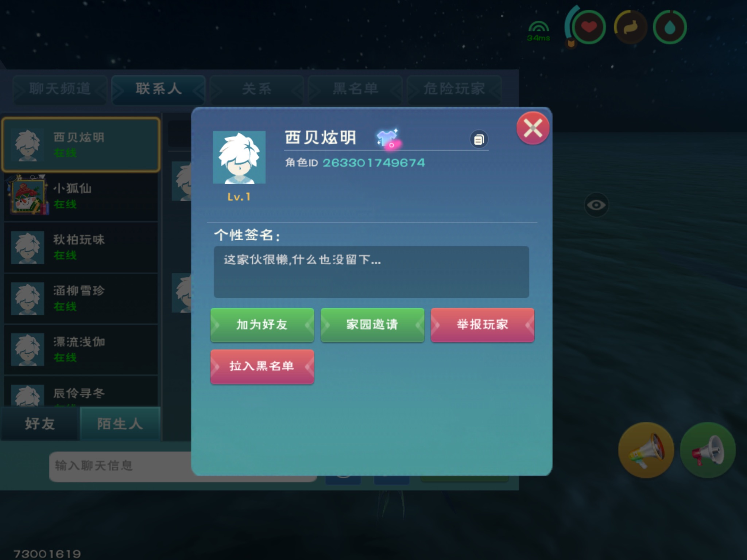Screen dimensions: 747x560
Task: Open the yellow megaphone broadcast
Action: click(646, 450)
